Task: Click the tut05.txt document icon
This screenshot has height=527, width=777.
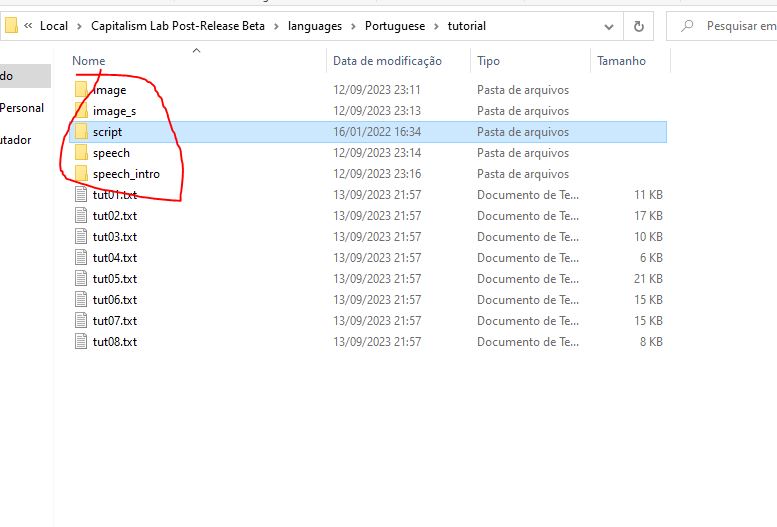Action: pyautogui.click(x=81, y=278)
